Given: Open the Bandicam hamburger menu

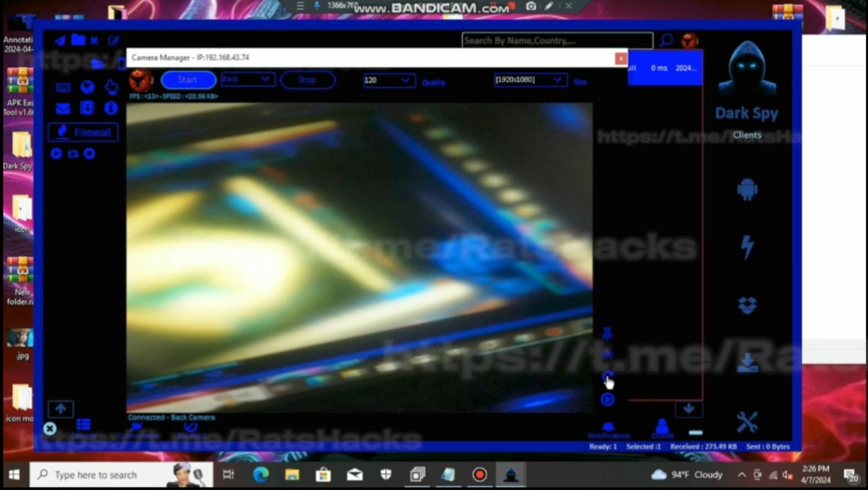Looking at the screenshot, I should point(300,6).
